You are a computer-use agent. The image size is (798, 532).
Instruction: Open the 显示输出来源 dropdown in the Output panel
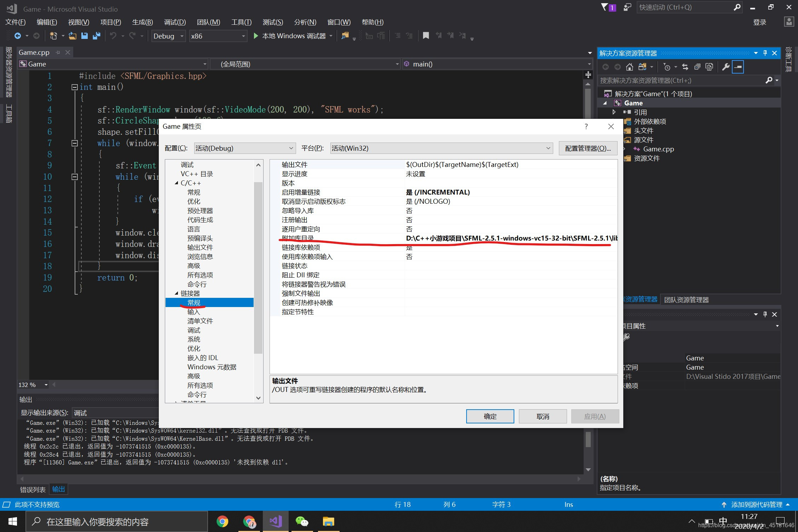pos(115,413)
